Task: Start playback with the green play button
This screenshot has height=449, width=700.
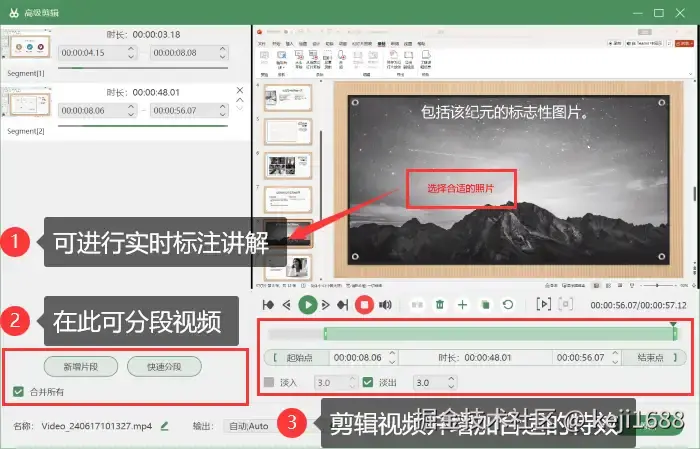Action: click(x=308, y=305)
